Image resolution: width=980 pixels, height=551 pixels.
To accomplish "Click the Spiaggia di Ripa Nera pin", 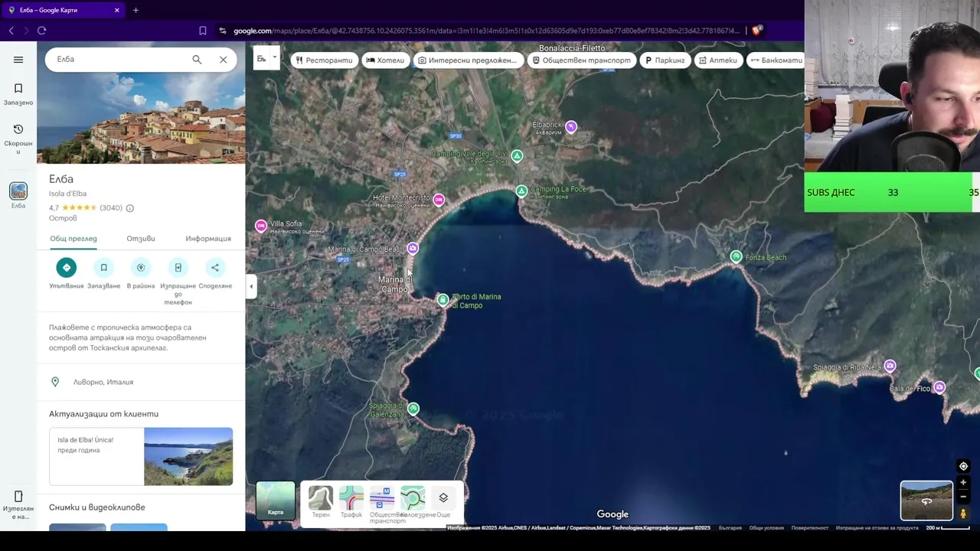I will 890,367.
